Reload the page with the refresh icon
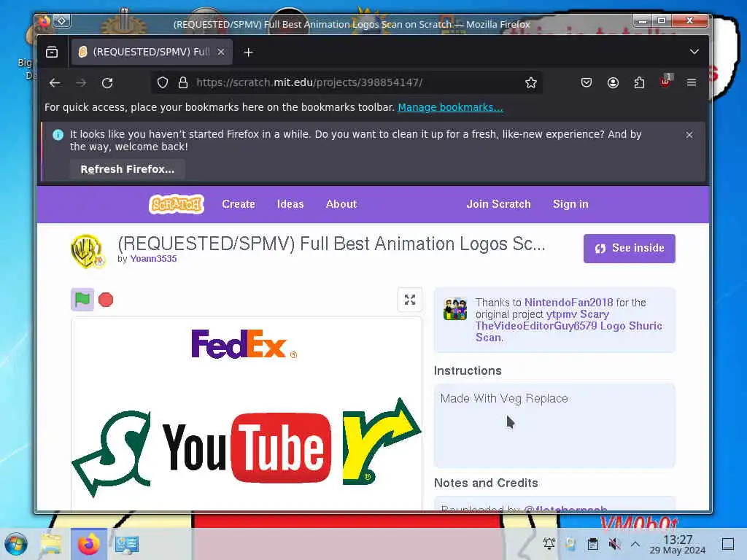Viewport: 747px width, 560px height. [x=107, y=83]
